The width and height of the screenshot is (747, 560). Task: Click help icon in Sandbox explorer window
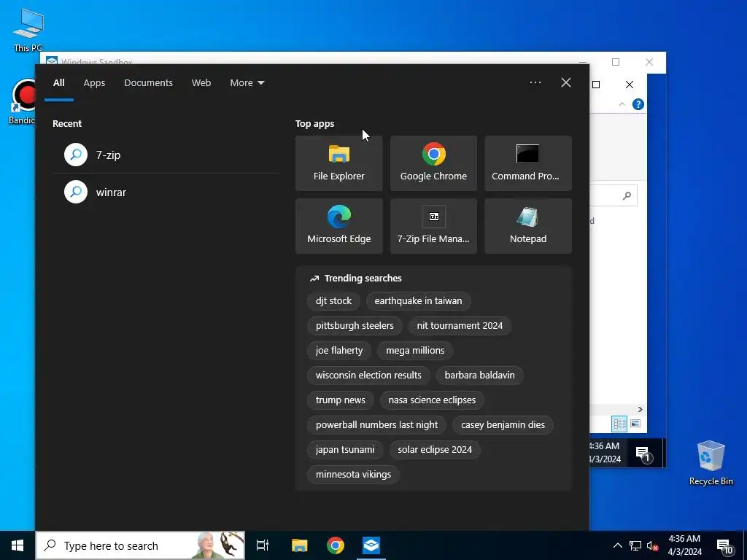pos(638,104)
